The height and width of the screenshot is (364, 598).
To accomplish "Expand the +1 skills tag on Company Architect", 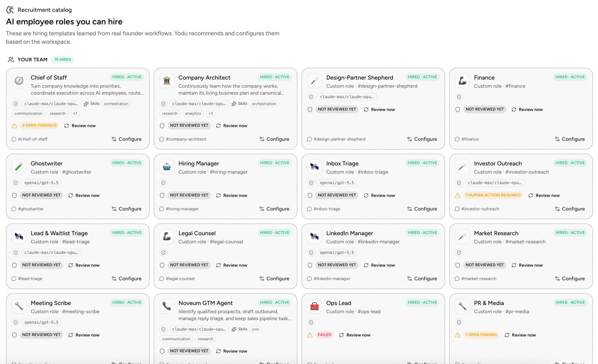I will pyautogui.click(x=211, y=113).
